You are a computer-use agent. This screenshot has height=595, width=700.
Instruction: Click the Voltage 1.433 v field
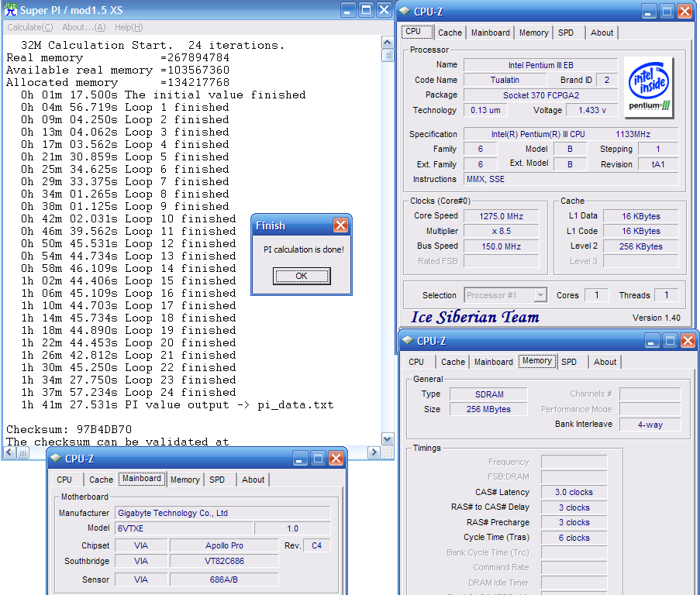[x=592, y=110]
